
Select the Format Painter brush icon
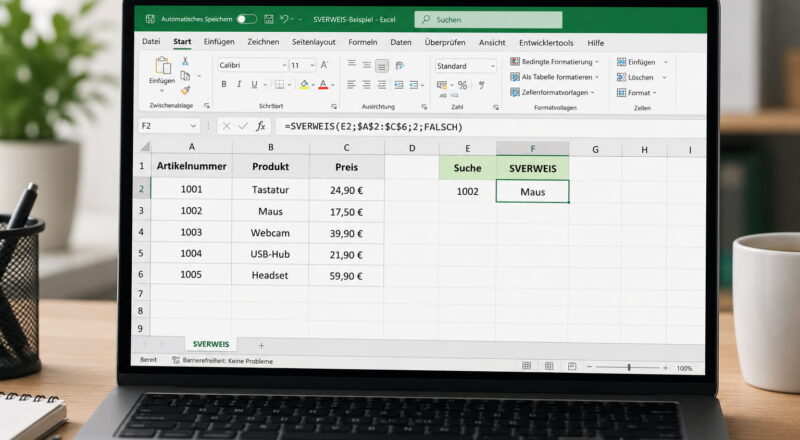click(x=185, y=90)
